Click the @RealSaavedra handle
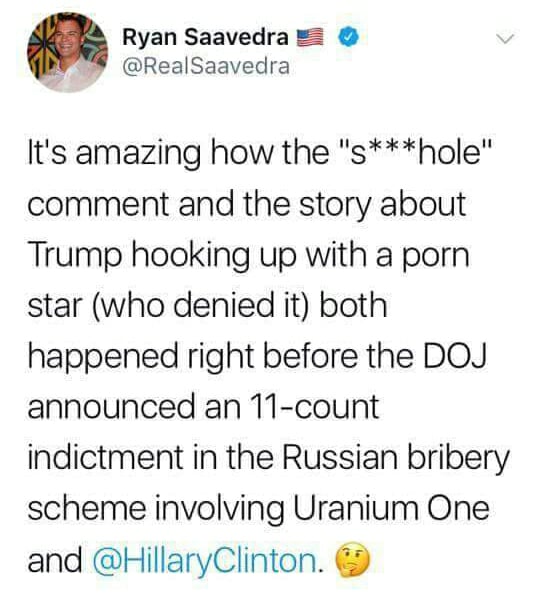The height and width of the screenshot is (596, 540). tap(206, 66)
